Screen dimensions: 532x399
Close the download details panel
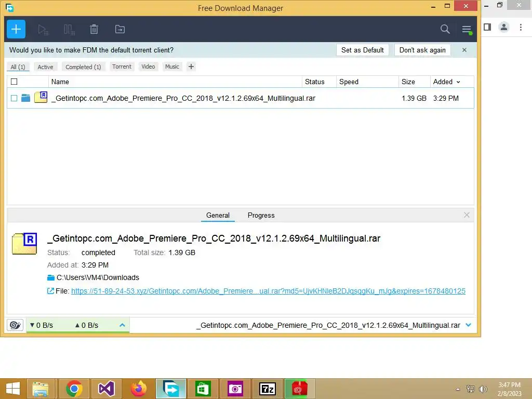[467, 215]
